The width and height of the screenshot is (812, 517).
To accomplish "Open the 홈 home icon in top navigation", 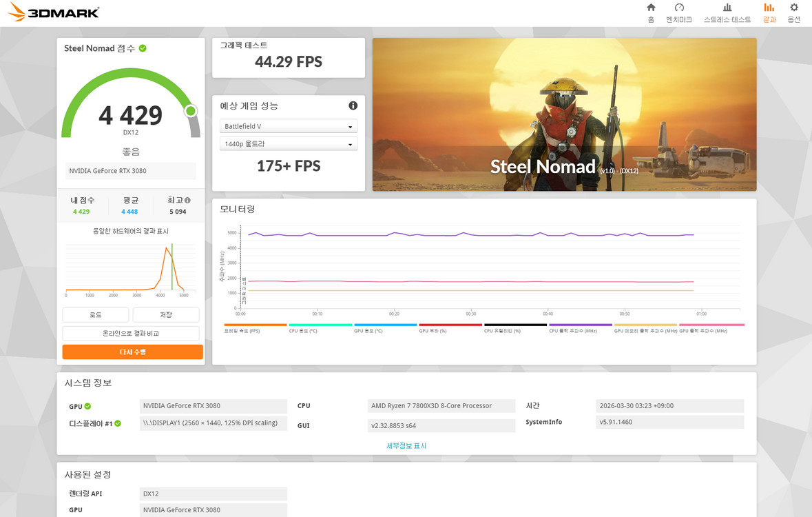I will click(x=650, y=14).
